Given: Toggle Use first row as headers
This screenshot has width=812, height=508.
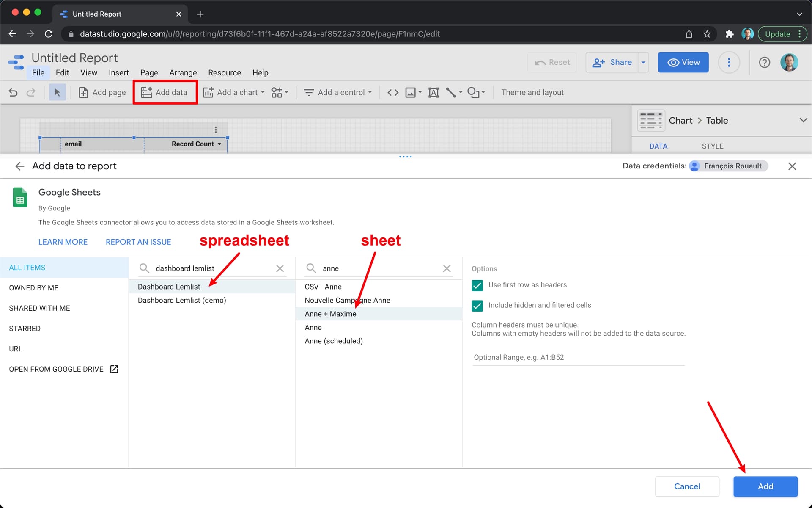Looking at the screenshot, I should tap(477, 285).
